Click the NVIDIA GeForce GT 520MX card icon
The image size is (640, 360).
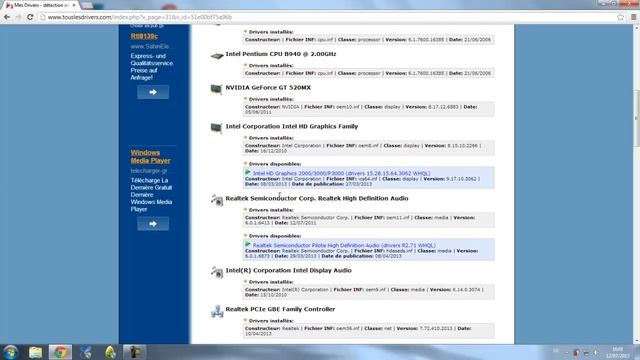point(216,89)
